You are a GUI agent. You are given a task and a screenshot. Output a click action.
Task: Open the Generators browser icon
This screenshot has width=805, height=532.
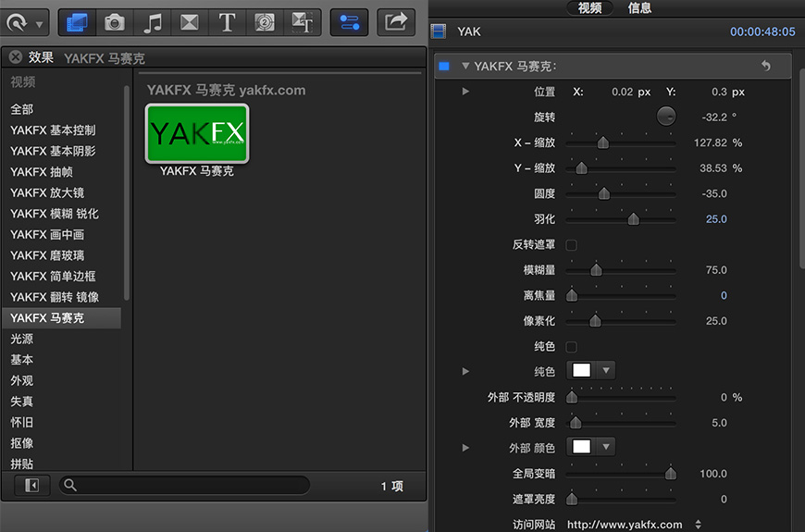click(265, 22)
